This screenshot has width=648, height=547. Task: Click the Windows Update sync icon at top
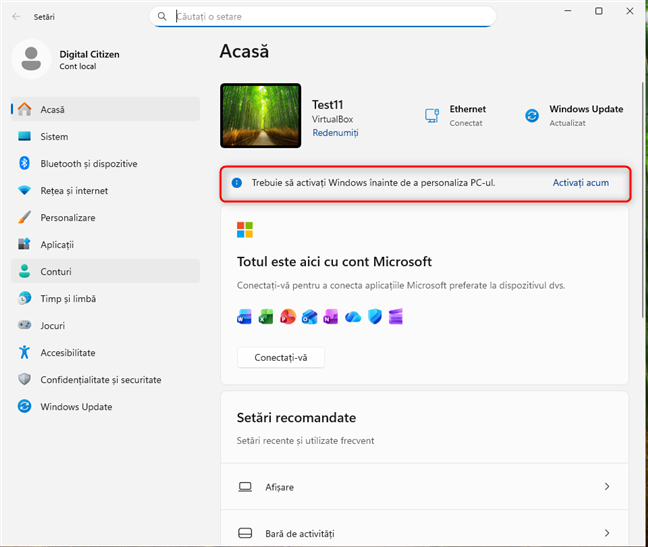(x=532, y=115)
